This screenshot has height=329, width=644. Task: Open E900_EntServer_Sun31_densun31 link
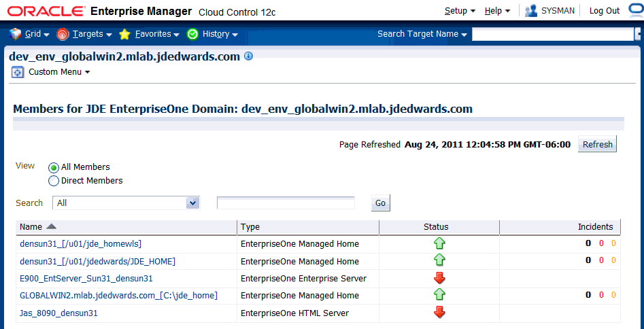[x=86, y=279]
